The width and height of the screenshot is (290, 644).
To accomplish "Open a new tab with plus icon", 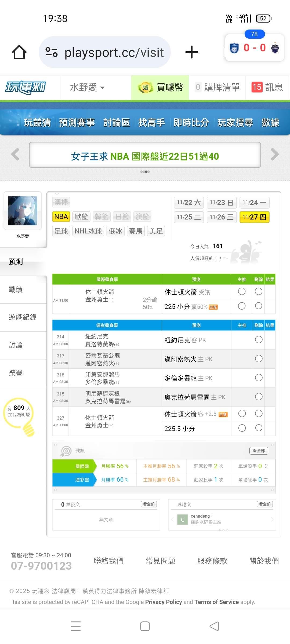I will (192, 52).
